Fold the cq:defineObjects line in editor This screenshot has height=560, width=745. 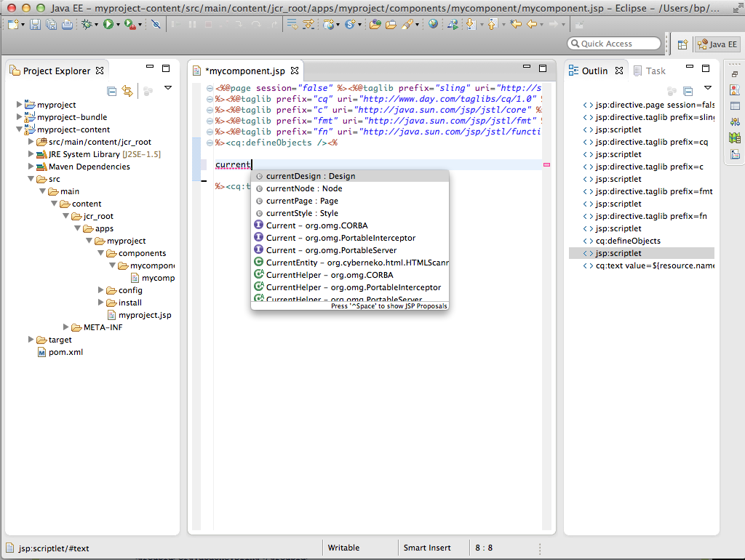coord(210,143)
